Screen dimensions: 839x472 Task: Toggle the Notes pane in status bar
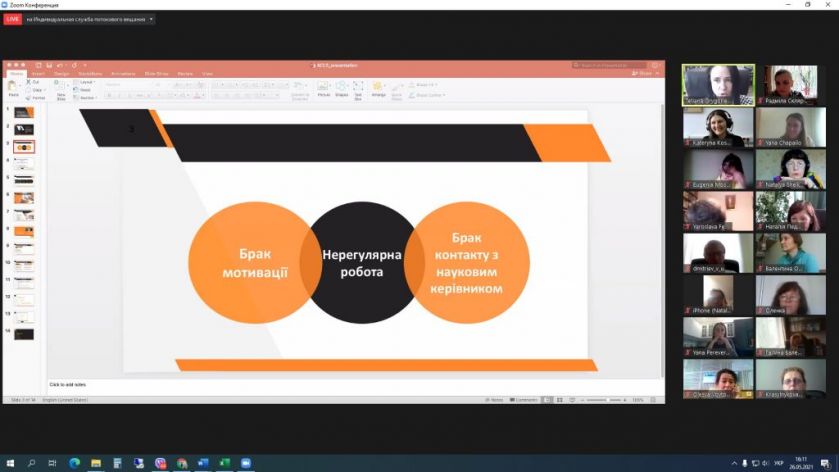(x=494, y=400)
